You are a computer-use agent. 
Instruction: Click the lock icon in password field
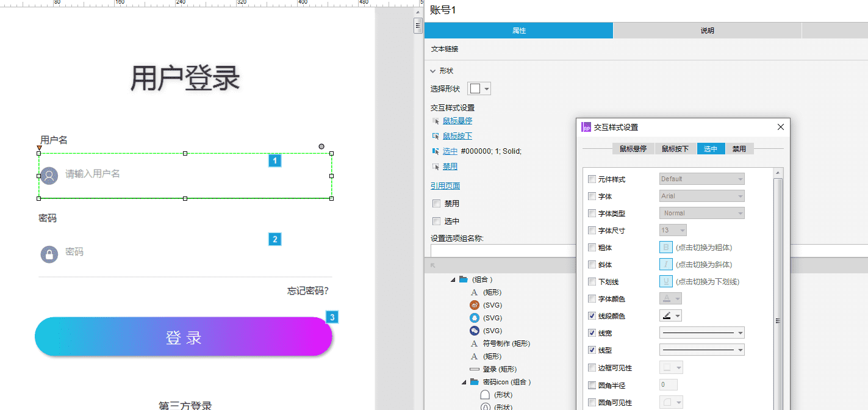[x=49, y=254]
